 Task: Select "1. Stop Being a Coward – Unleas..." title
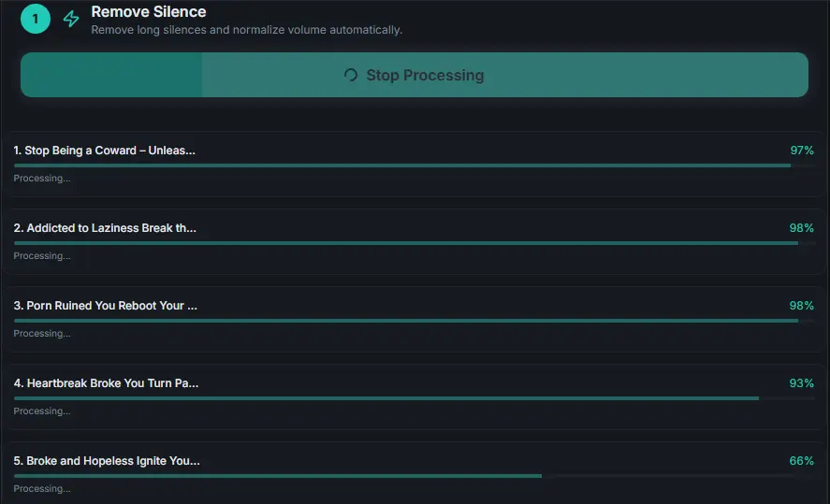pos(104,151)
